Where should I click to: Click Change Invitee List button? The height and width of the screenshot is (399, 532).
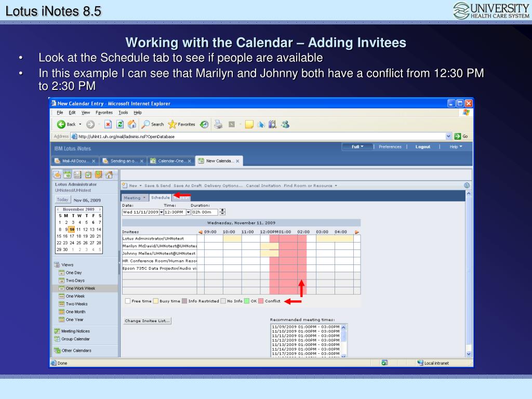pyautogui.click(x=147, y=321)
